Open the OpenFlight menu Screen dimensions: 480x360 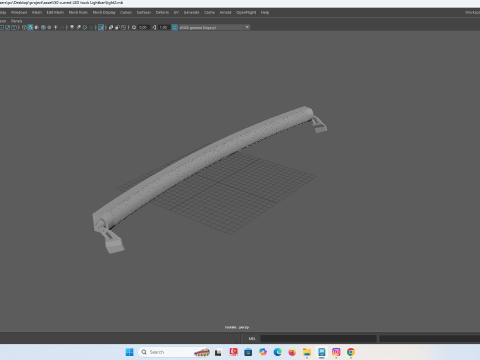tap(246, 12)
